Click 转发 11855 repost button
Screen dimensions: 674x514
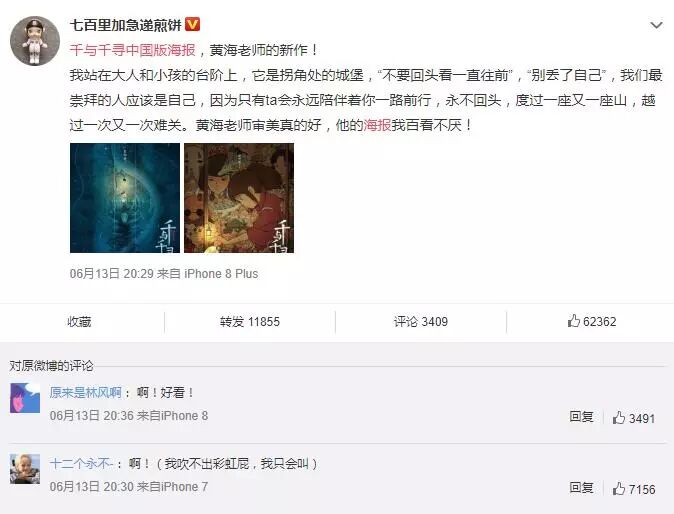pos(250,321)
